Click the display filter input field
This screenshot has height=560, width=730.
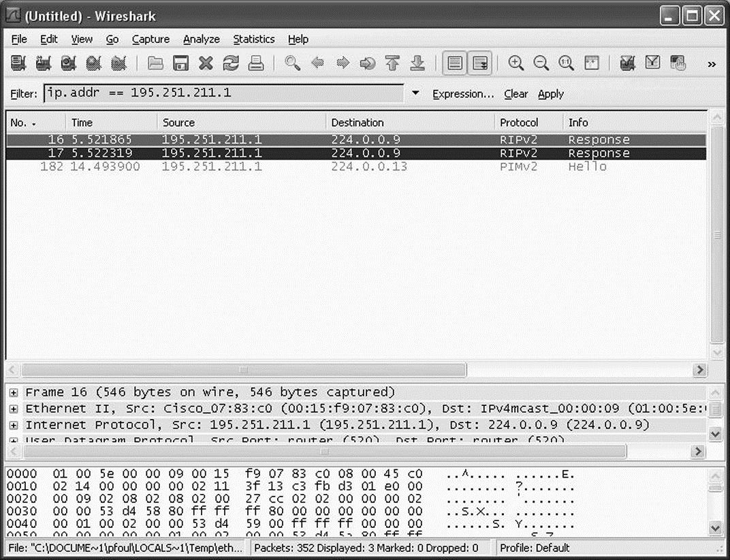[x=223, y=93]
